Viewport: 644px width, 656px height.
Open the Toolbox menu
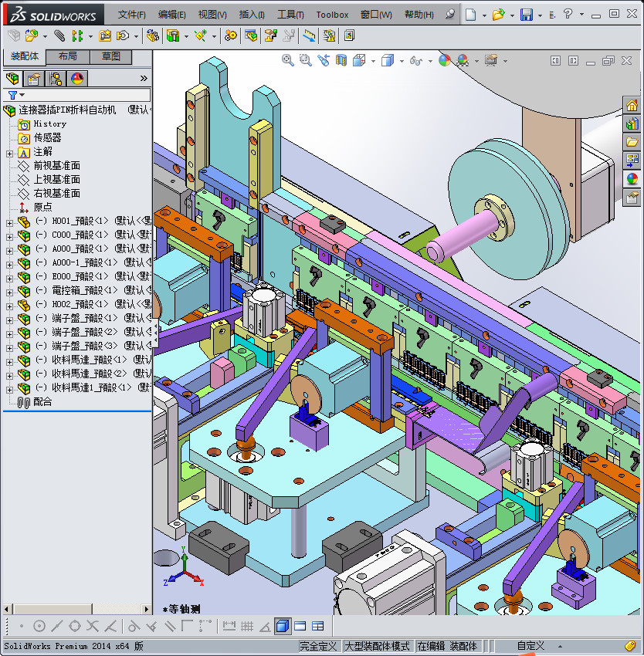pos(332,15)
